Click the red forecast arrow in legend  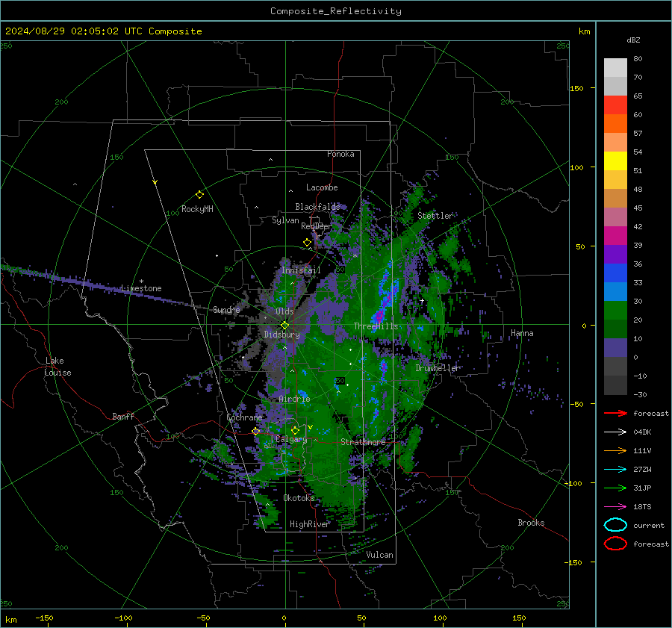click(x=615, y=413)
